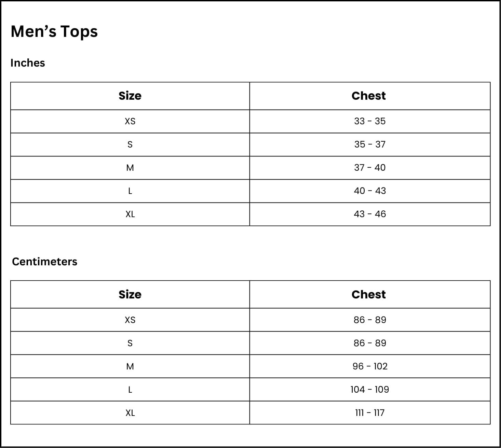Image resolution: width=501 pixels, height=448 pixels.
Task: Click the 96 - 102 chest measurement
Action: pyautogui.click(x=370, y=366)
